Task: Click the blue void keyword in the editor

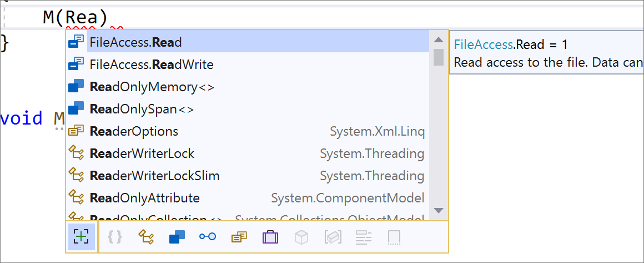Action: coord(21,118)
